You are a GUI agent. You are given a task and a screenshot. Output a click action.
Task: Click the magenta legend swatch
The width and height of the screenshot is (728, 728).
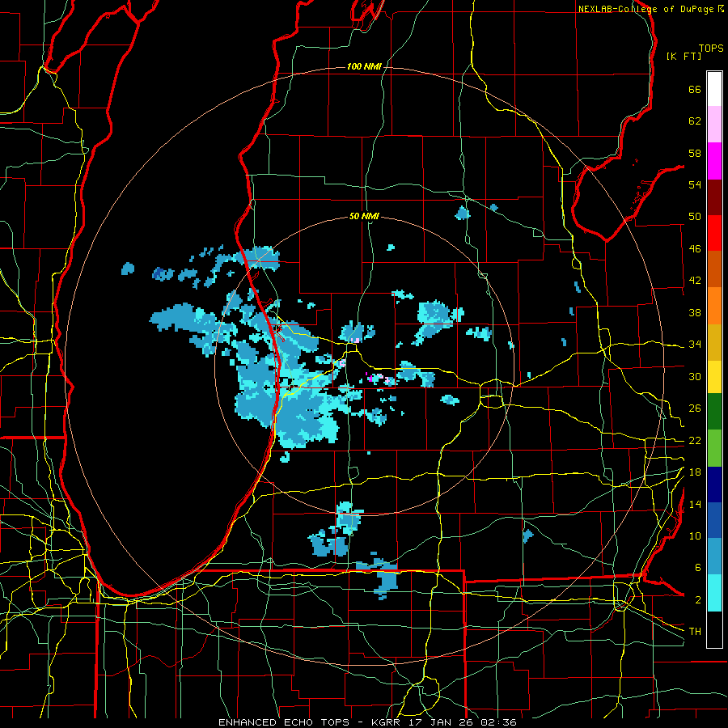pyautogui.click(x=714, y=161)
